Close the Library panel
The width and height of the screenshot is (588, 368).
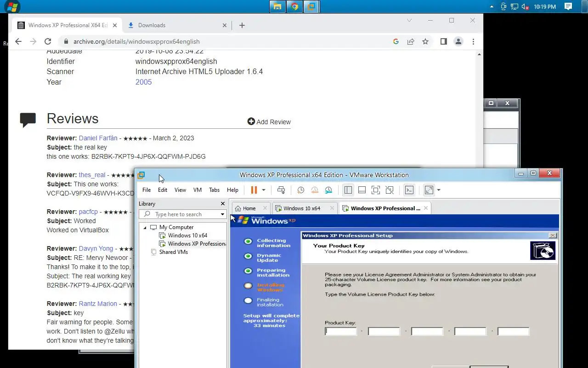click(x=223, y=204)
